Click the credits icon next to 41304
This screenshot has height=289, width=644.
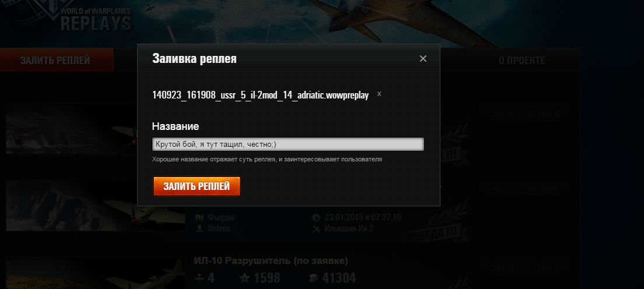(313, 279)
